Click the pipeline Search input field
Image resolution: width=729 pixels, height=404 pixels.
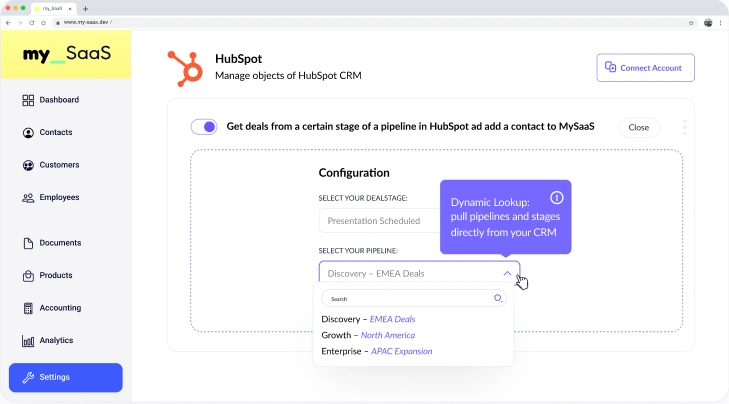[x=405, y=298]
